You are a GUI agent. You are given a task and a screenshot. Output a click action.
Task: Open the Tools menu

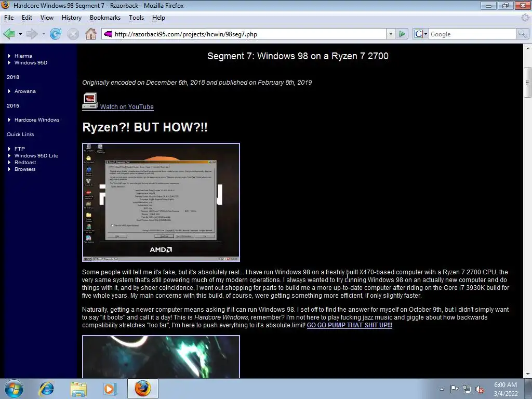tap(137, 18)
